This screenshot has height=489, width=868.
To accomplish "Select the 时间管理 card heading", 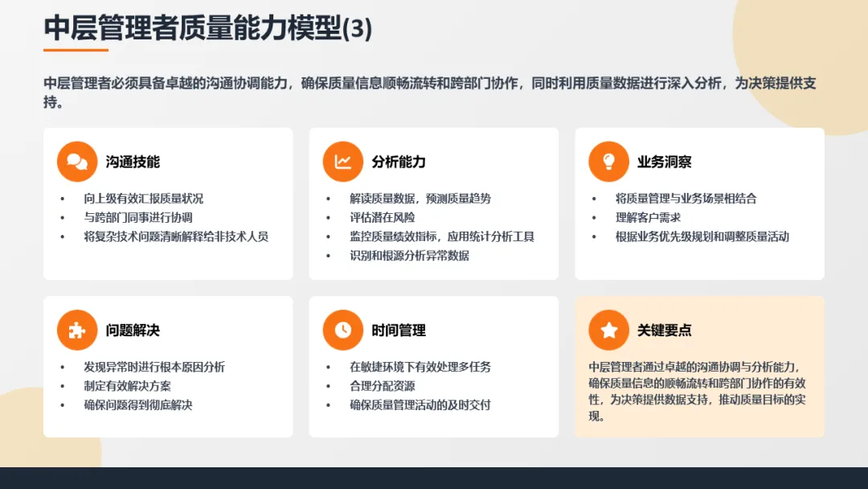I will [399, 330].
